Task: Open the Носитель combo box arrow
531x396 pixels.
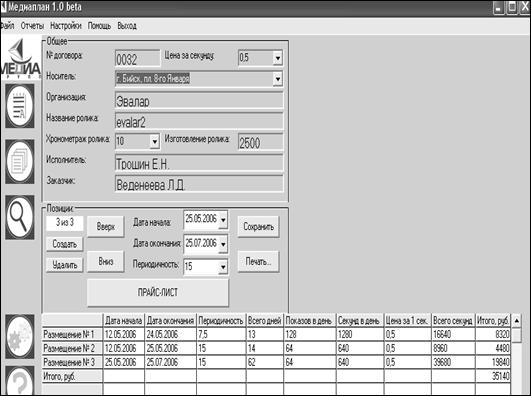Action: tap(278, 79)
